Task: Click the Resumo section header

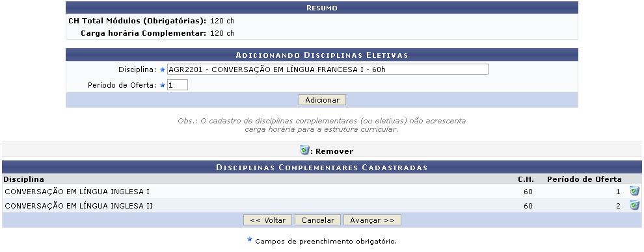Action: click(x=322, y=8)
